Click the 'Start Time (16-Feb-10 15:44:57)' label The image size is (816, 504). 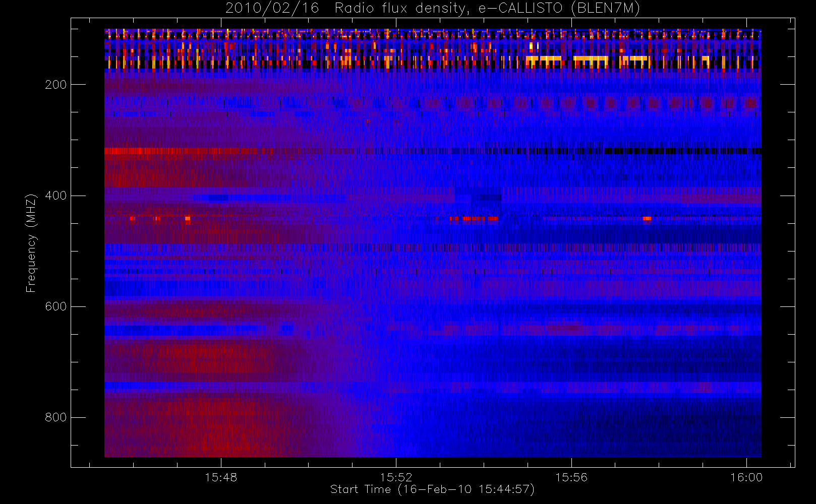432,489
